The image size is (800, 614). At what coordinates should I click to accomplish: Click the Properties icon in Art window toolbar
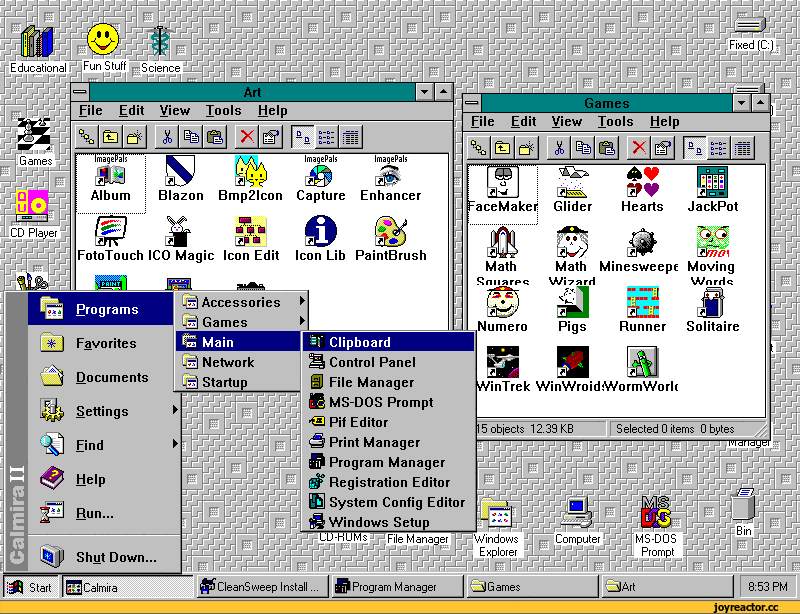pos(270,137)
